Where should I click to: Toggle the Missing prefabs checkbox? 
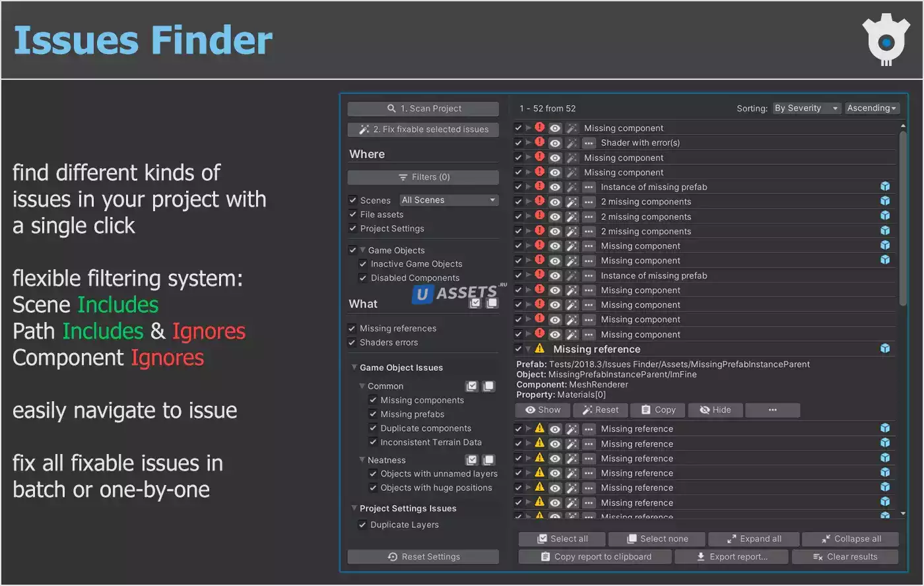[373, 414]
